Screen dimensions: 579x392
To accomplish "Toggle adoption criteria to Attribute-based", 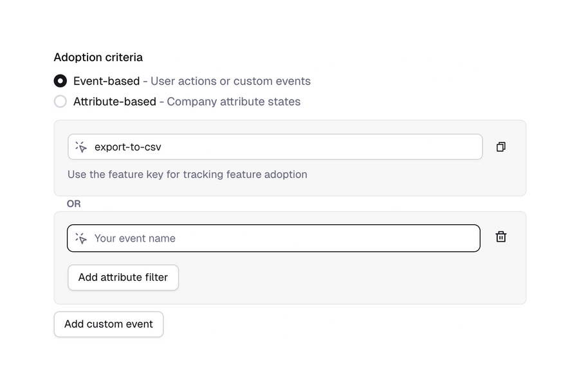I will pos(60,102).
